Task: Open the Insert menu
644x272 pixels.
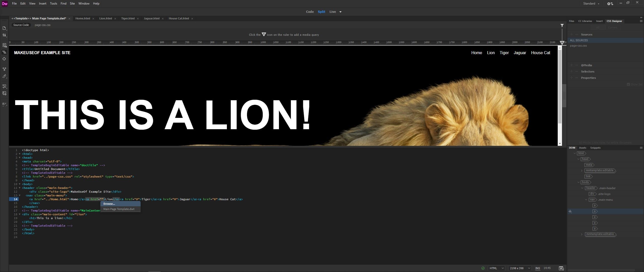Action: 42,3
